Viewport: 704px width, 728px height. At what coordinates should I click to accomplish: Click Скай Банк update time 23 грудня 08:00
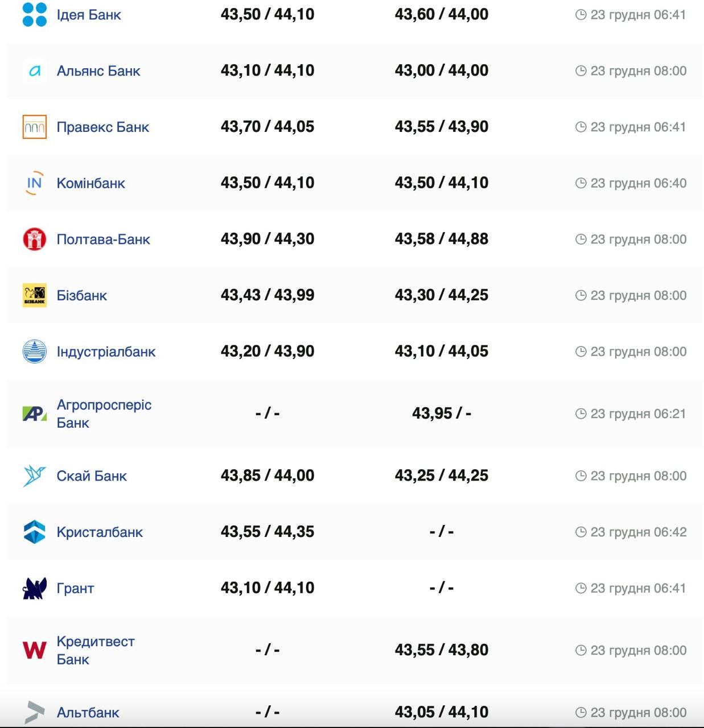click(638, 475)
